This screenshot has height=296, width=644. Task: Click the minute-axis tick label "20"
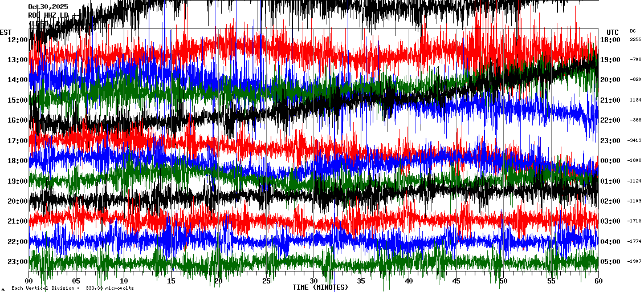pos(218,281)
